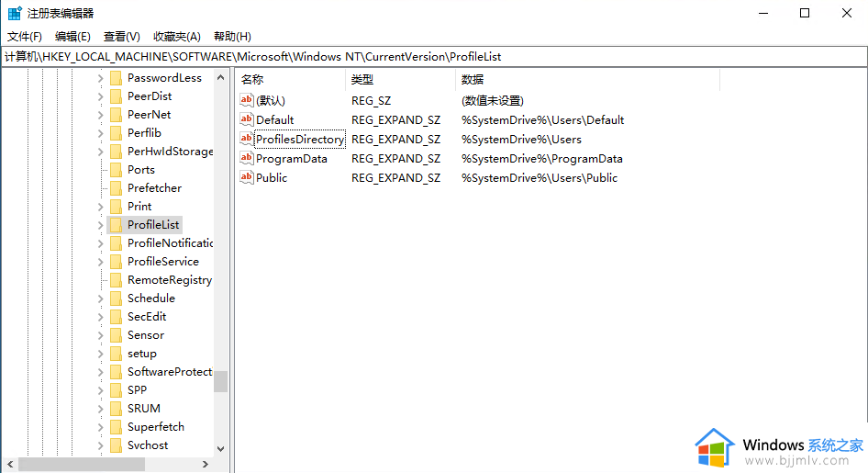This screenshot has height=473, width=868.
Task: Expand the Superfetch tree node
Action: tap(100, 428)
